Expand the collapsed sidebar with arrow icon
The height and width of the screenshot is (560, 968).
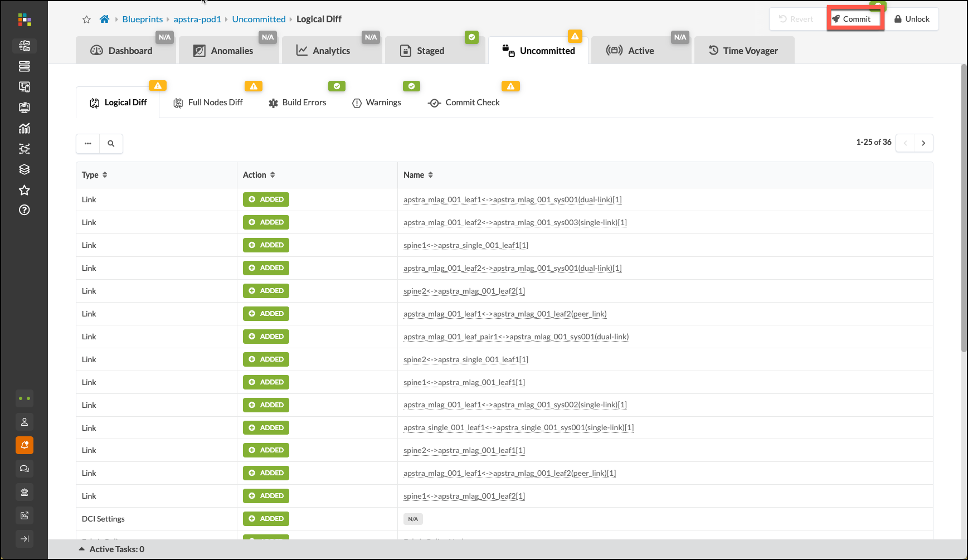(x=25, y=539)
